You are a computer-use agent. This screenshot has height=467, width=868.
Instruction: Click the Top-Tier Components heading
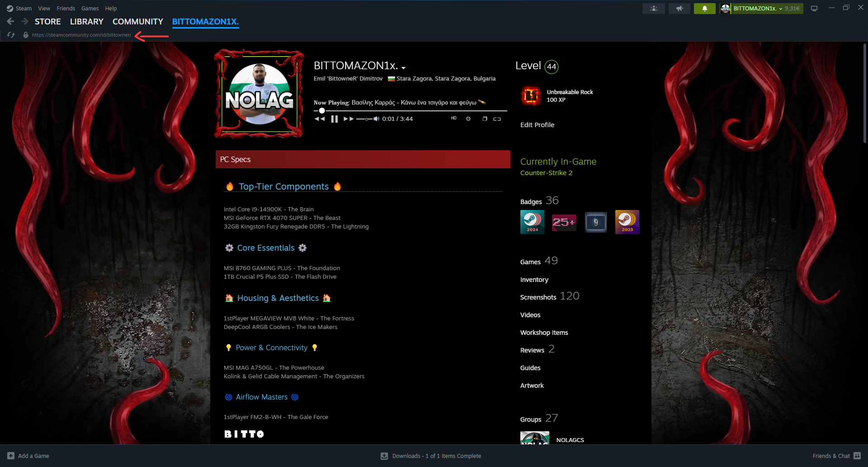click(x=283, y=186)
